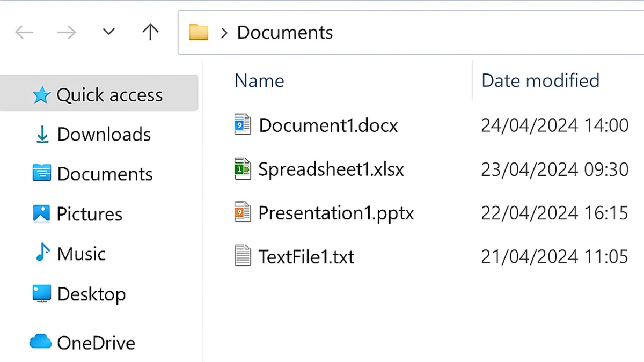
Task: Expand the address bar path chevron
Action: click(224, 33)
